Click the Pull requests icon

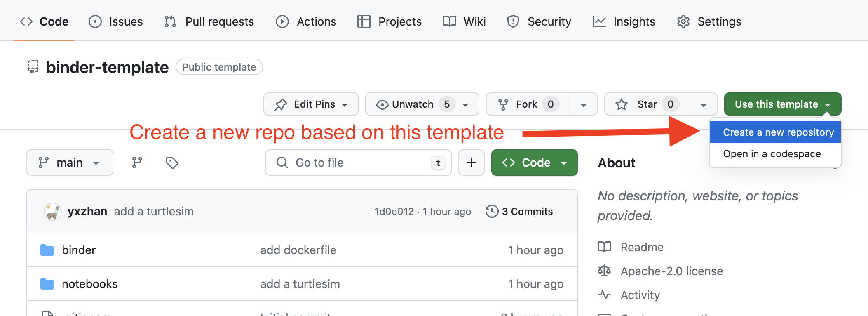(170, 21)
